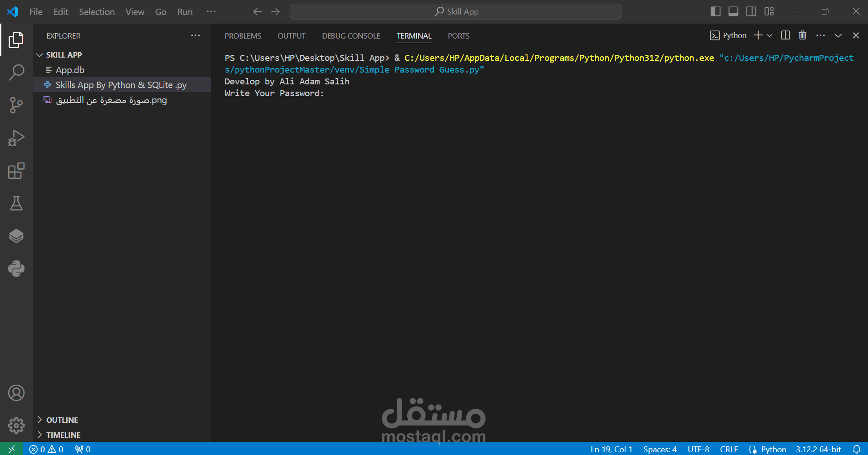Open notifications bell in status bar

click(x=857, y=449)
